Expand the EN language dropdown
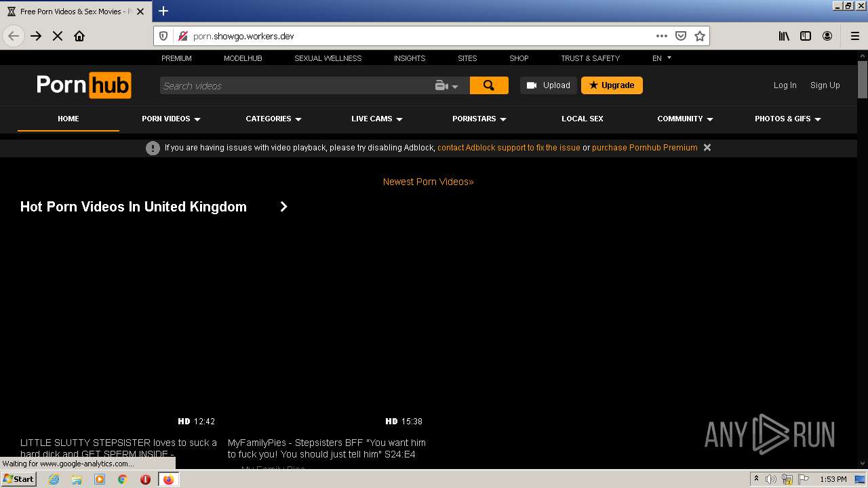Screen dimensions: 868x488 (662, 58)
